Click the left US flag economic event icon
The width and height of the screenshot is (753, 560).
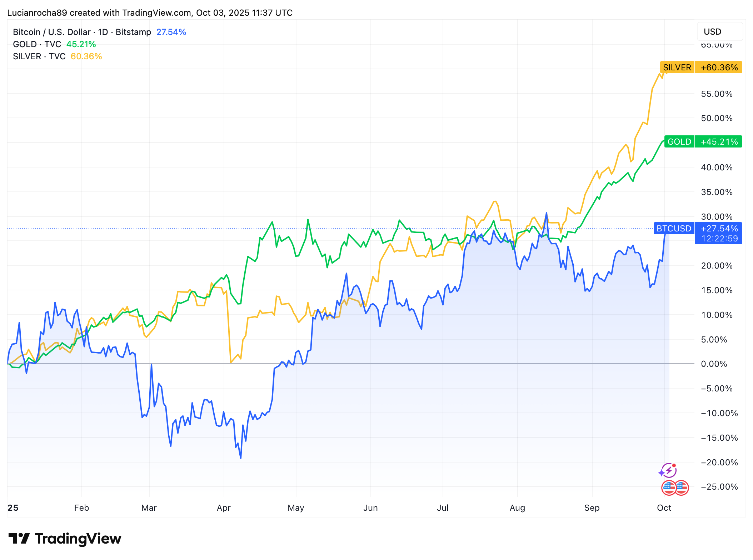[668, 487]
